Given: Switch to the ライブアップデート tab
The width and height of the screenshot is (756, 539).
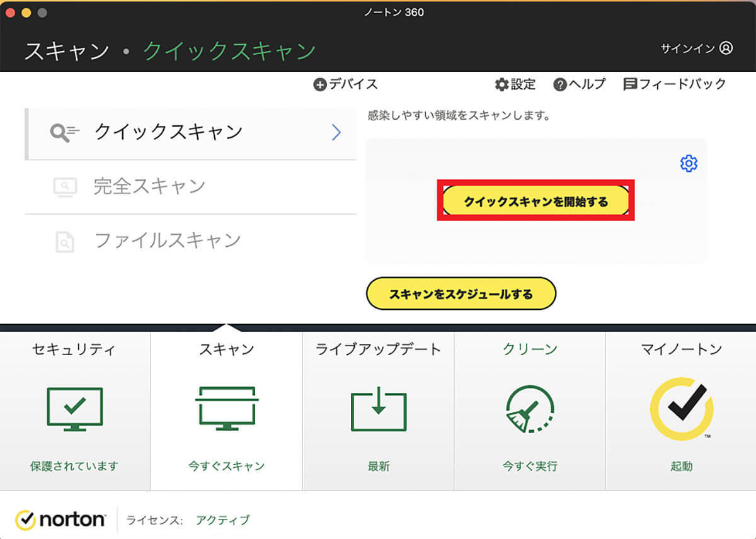Looking at the screenshot, I should coord(379,411).
